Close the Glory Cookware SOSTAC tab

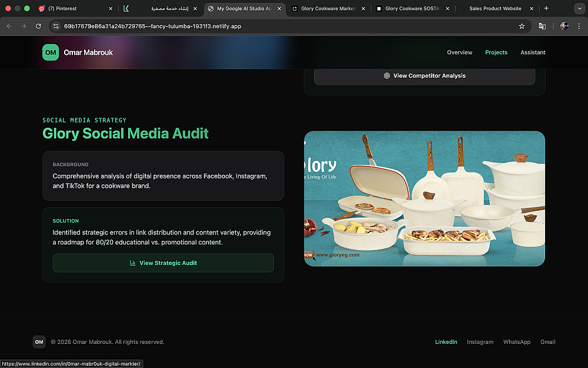[x=447, y=9]
